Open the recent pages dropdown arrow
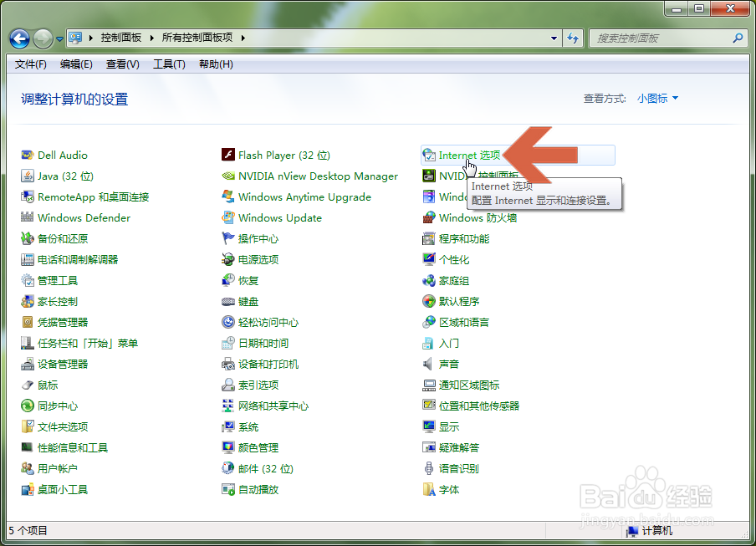This screenshot has width=756, height=546. pos(59,39)
